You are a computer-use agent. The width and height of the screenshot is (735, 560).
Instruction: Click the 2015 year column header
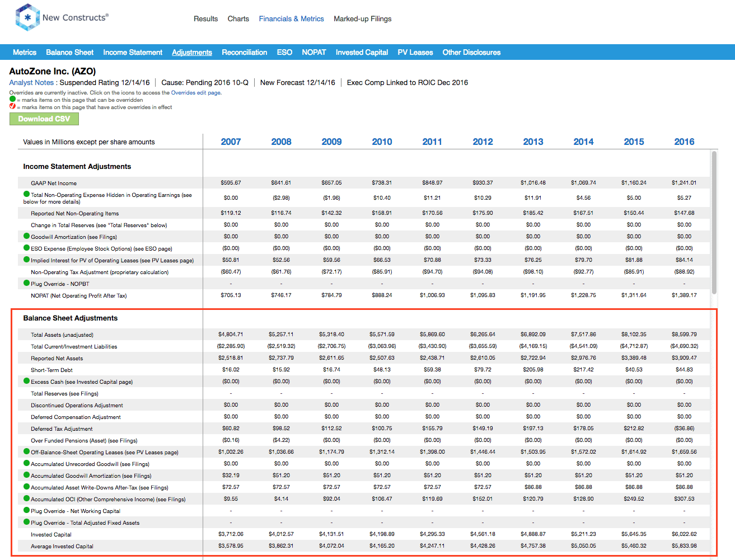634,142
